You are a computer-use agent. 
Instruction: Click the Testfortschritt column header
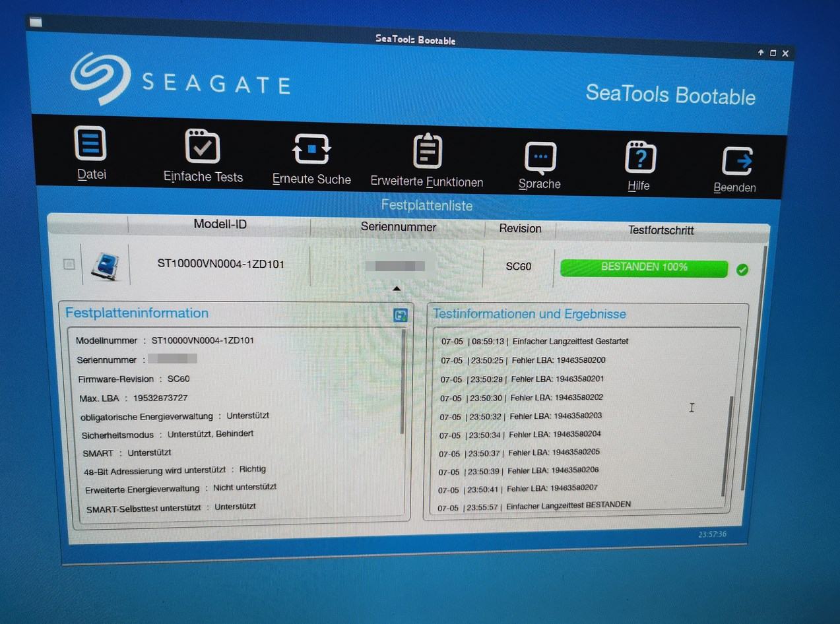(x=661, y=230)
